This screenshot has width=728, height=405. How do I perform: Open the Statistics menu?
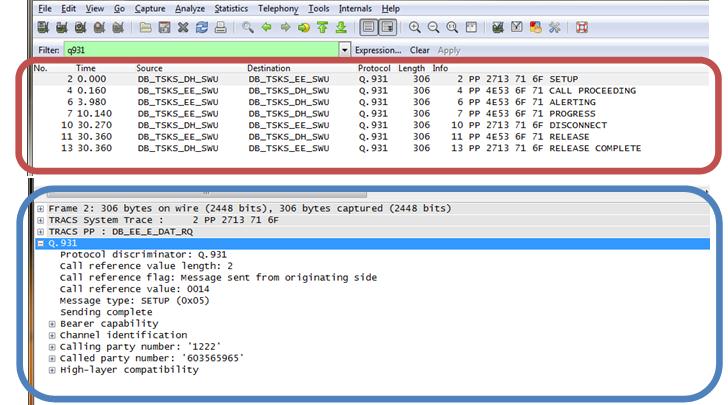pyautogui.click(x=231, y=8)
